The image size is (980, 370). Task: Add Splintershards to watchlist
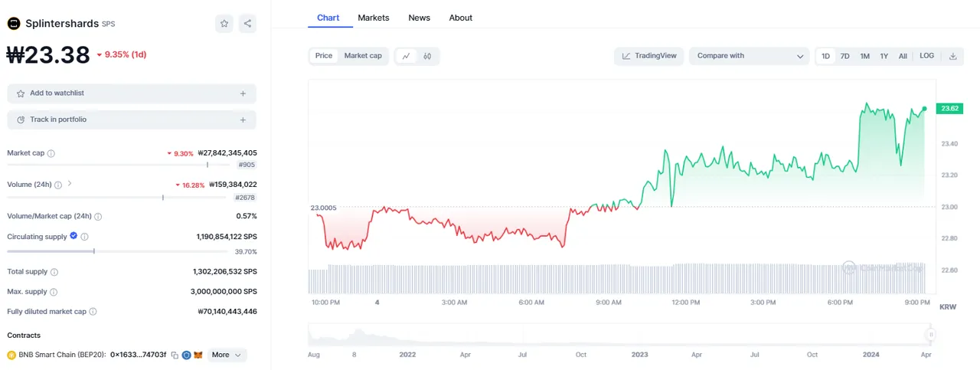click(132, 93)
